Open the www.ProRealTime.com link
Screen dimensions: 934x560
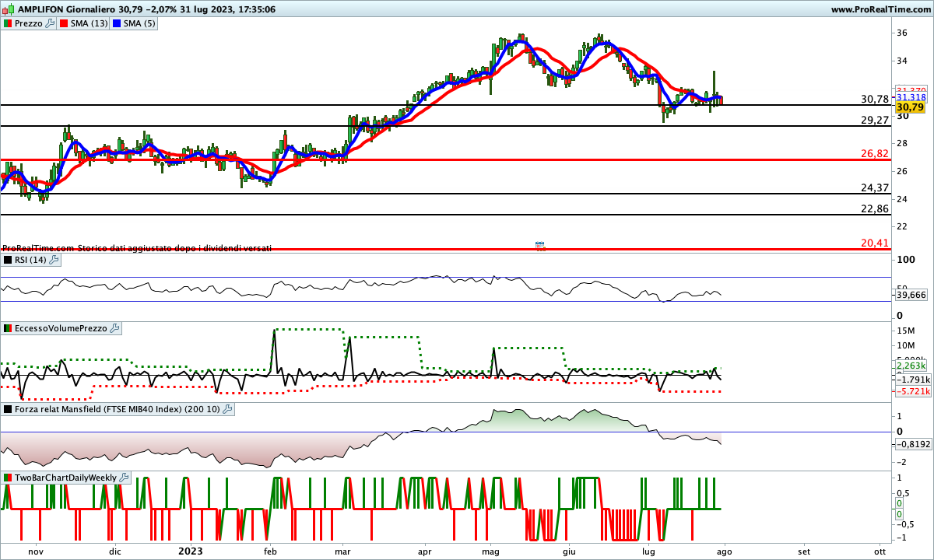tap(880, 9)
